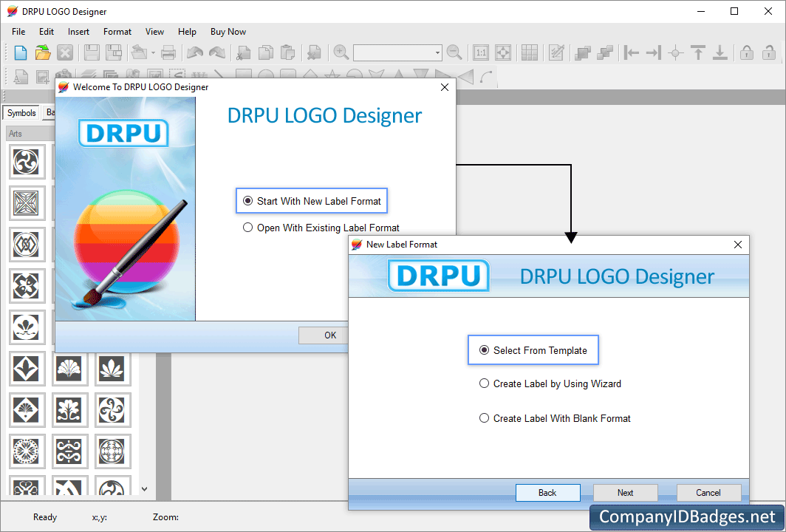The width and height of the screenshot is (786, 532).
Task: Close the New Label Format dialog
Action: coord(738,245)
